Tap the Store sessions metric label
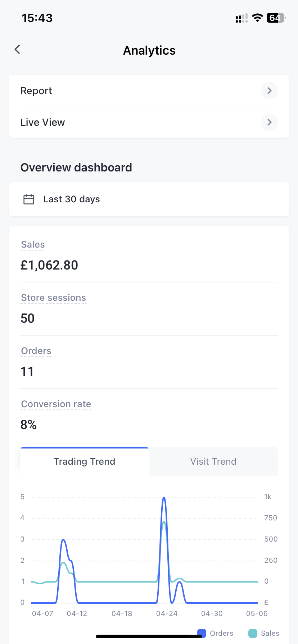This screenshot has height=644, width=298. click(x=53, y=298)
